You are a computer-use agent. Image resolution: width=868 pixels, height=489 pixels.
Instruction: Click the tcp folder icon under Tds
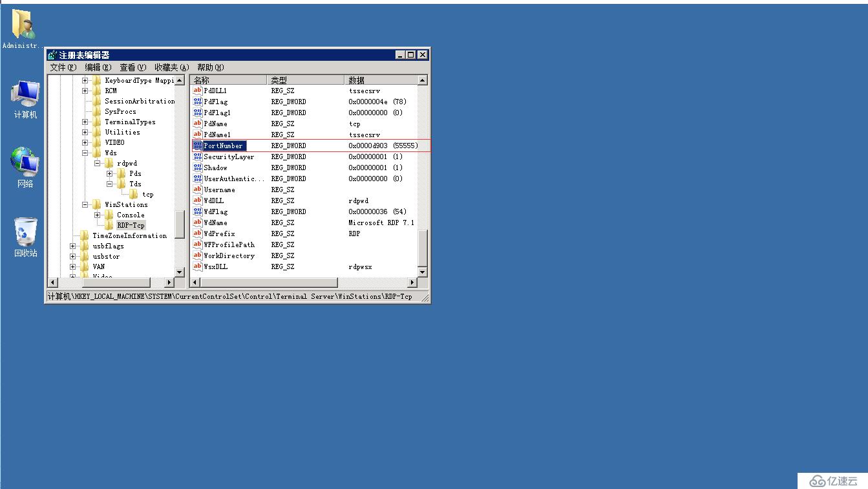tap(134, 194)
